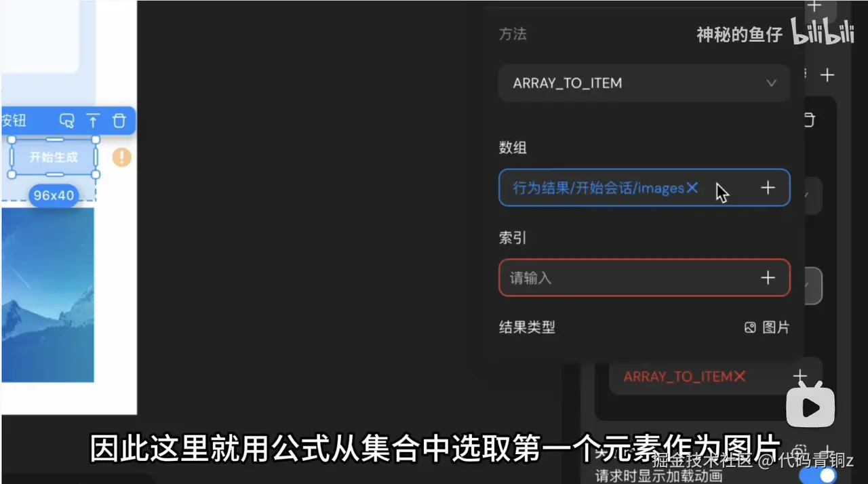Click the bilibili logo watermark
Screen dimensions: 868x484
[823, 32]
